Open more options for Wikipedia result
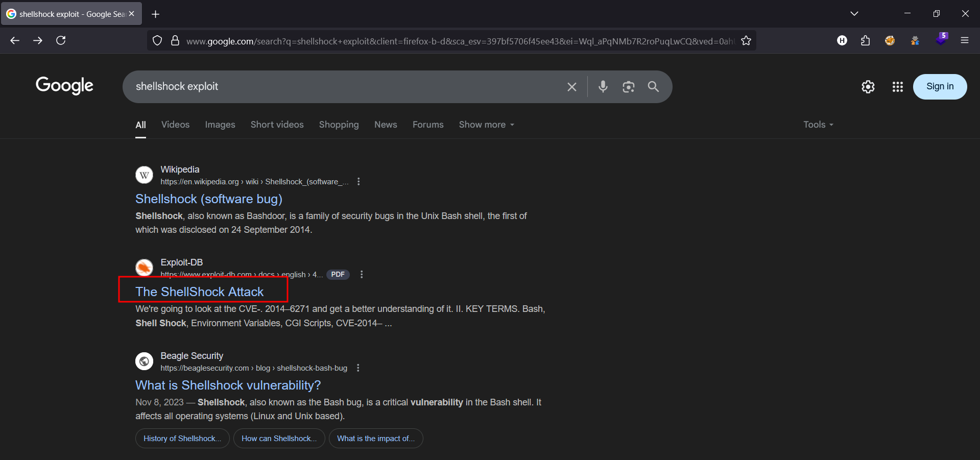This screenshot has height=460, width=980. point(358,182)
